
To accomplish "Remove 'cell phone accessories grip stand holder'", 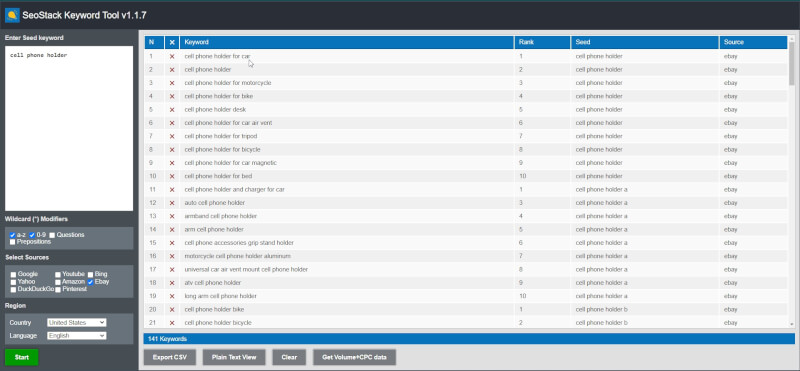I will click(x=172, y=242).
